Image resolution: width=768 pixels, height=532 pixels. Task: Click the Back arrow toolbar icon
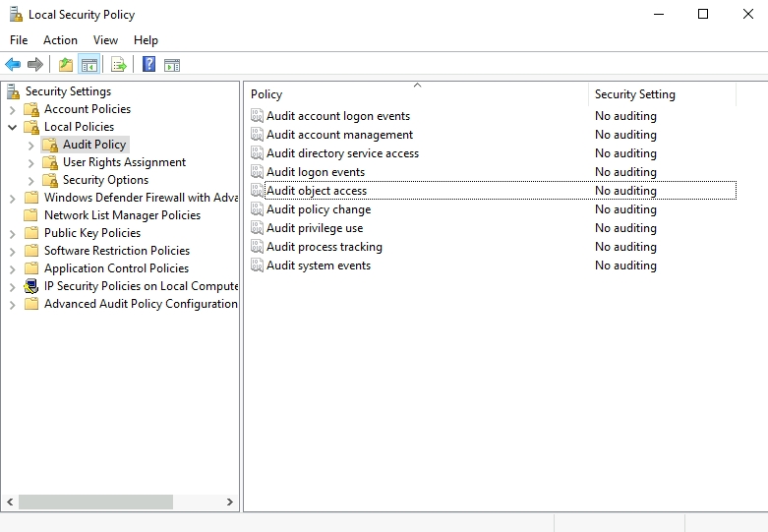pos(13,65)
